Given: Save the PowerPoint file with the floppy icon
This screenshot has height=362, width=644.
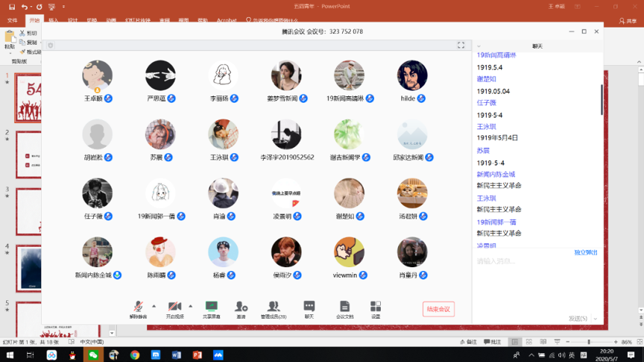Looking at the screenshot, I should 11,7.
